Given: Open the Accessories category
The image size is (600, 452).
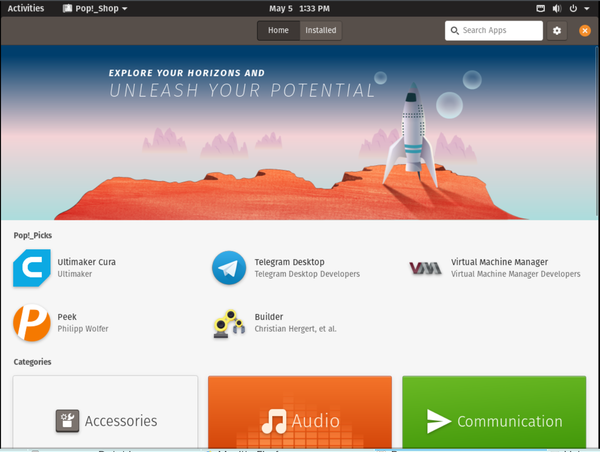Looking at the screenshot, I should point(105,412).
